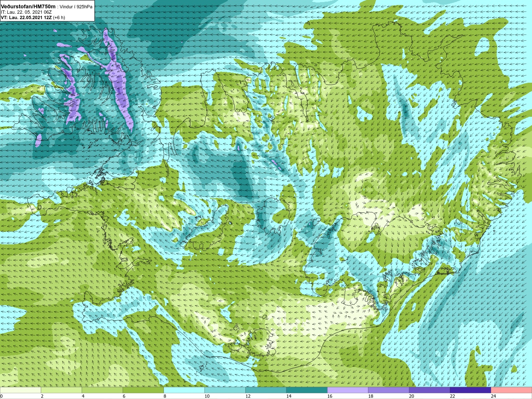532x399 pixels.
Task: Pick the 8–10 bright cyan legend swatch
Action: coord(184,390)
